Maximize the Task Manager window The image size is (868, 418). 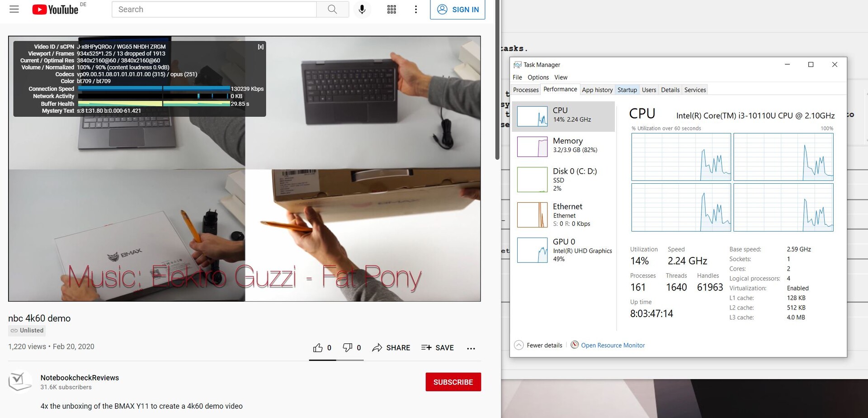(811, 65)
